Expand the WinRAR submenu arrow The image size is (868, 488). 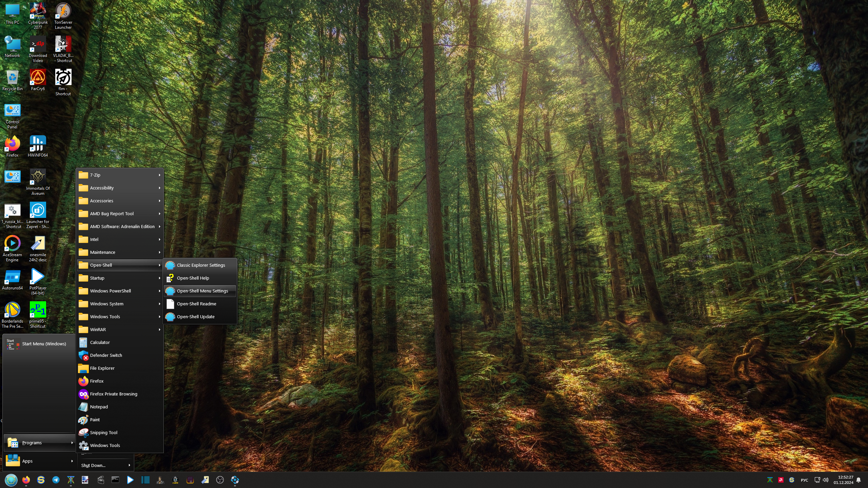click(x=159, y=329)
